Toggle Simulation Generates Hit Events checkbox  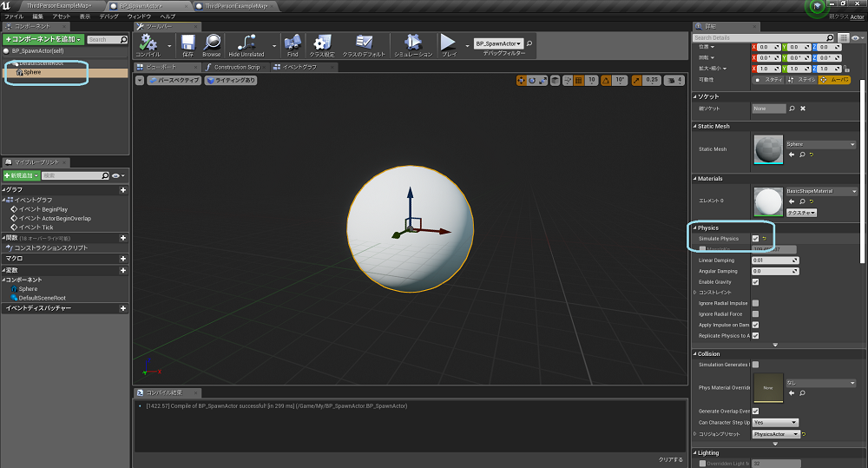755,365
